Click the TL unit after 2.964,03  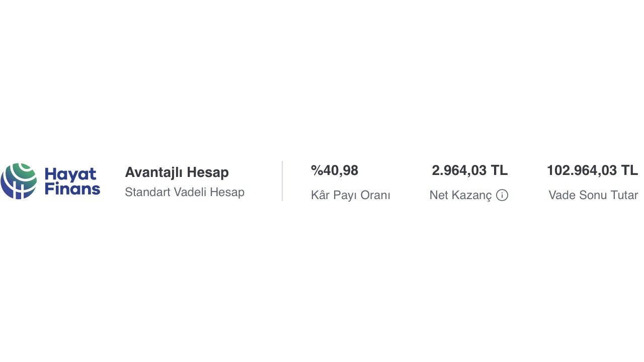click(x=500, y=171)
